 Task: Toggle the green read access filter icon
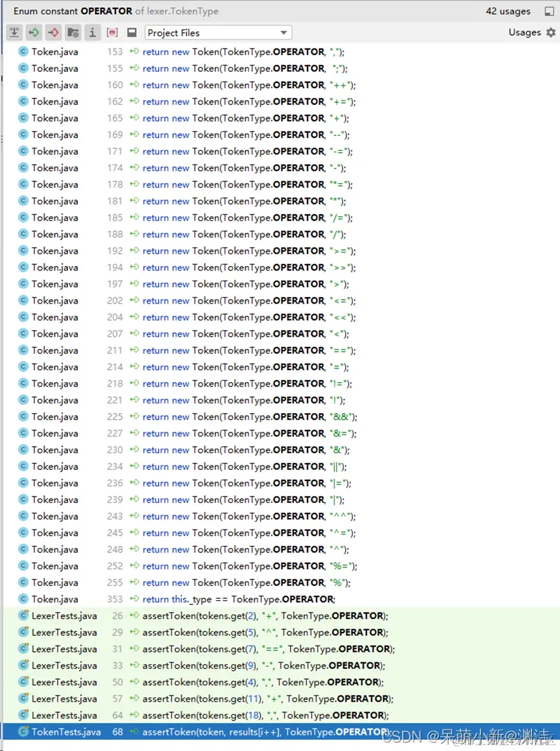(34, 32)
